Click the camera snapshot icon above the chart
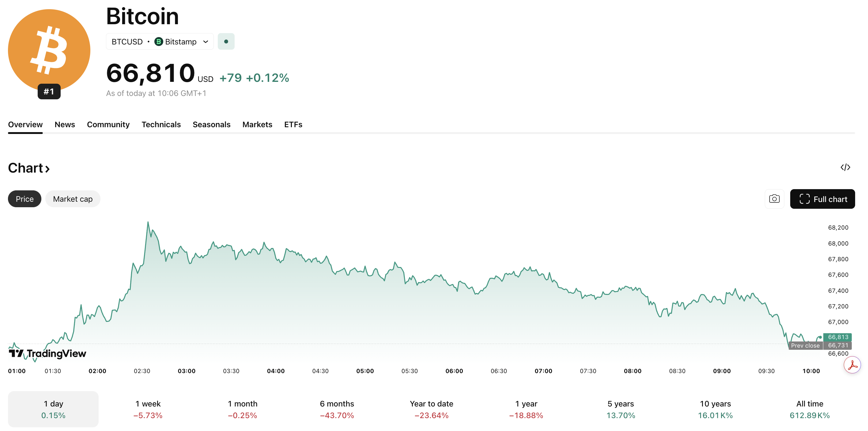This screenshot has width=868, height=431. tap(774, 199)
